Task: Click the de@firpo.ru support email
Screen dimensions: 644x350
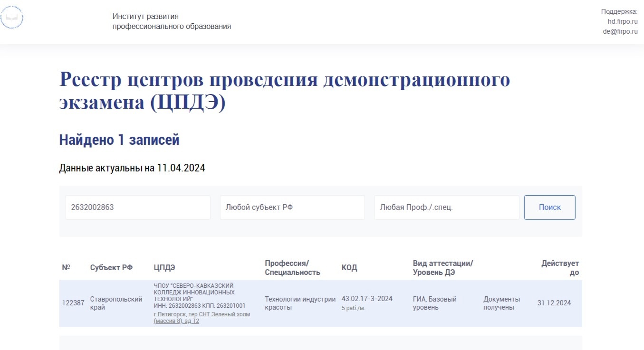Action: 620,31
